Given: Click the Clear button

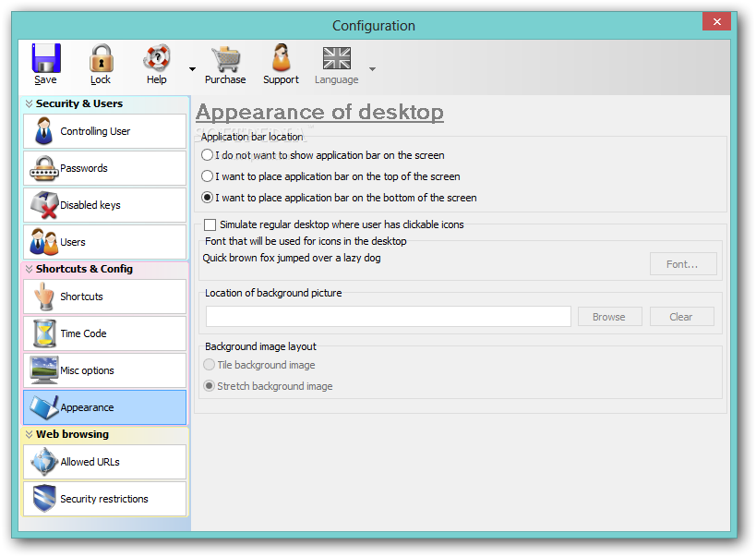Looking at the screenshot, I should coord(681,317).
